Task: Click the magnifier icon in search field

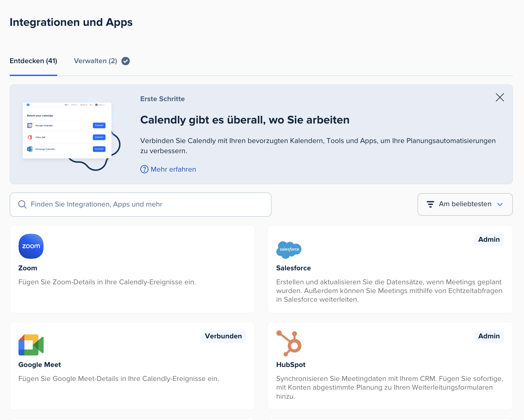Action: click(22, 204)
